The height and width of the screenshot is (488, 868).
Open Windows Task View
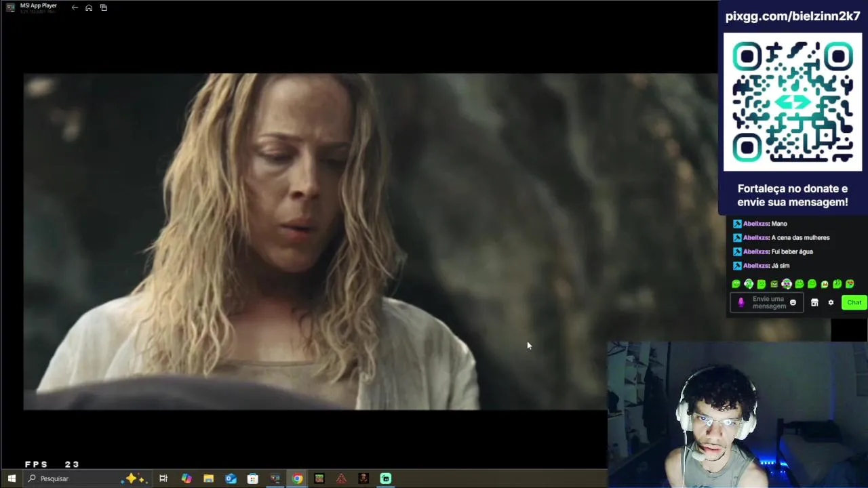(x=163, y=479)
